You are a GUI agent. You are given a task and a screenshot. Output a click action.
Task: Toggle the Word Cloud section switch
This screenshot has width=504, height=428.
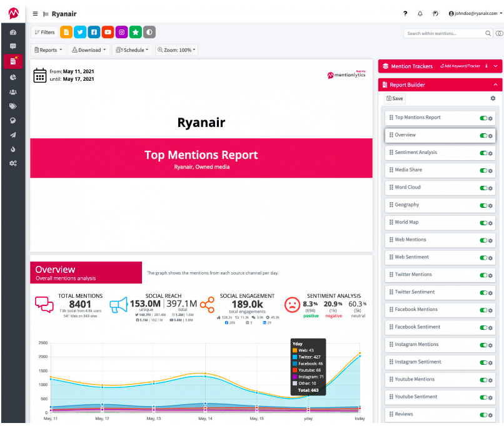click(x=483, y=188)
